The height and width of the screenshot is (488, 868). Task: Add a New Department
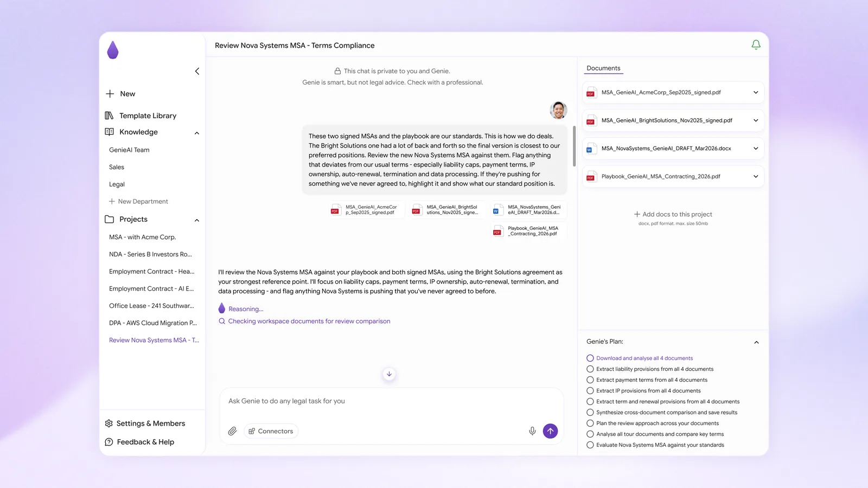[x=138, y=201]
